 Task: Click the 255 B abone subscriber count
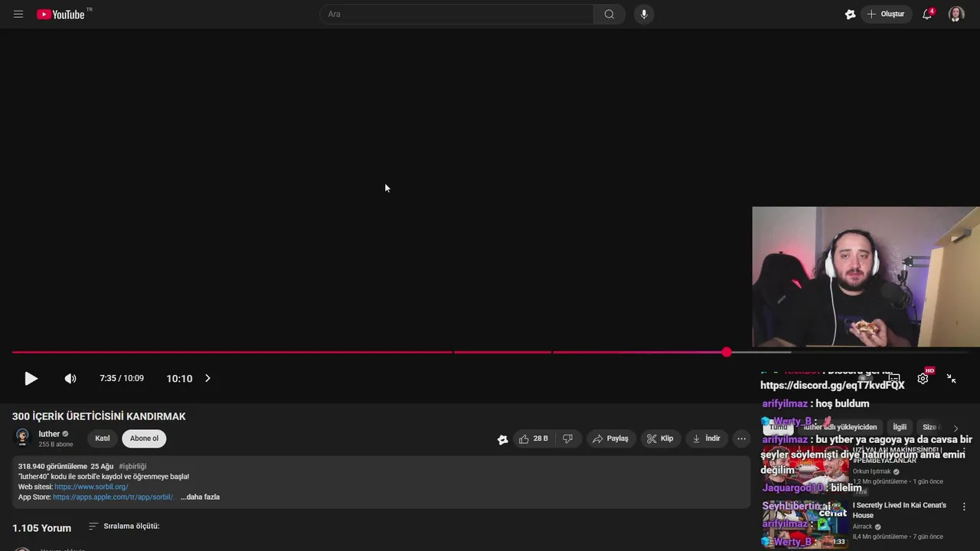(x=56, y=445)
